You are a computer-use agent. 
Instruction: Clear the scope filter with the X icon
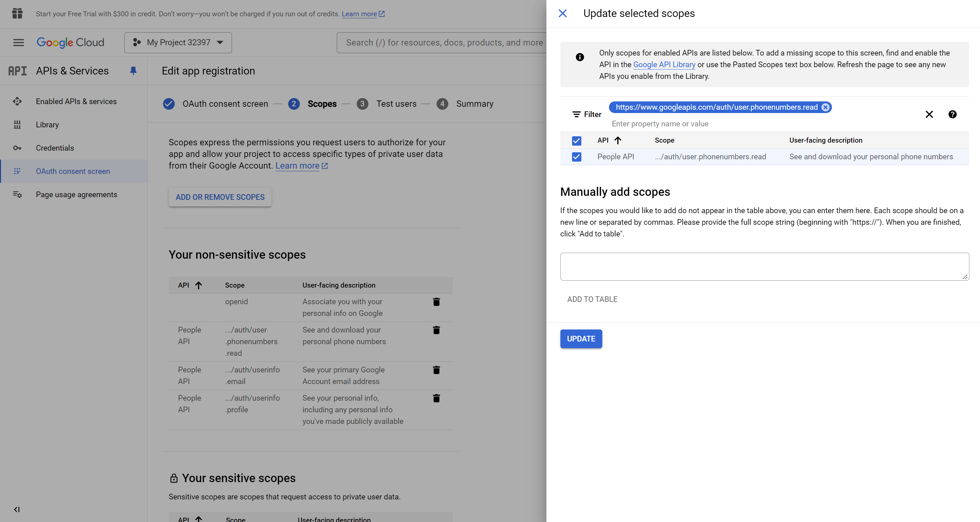tap(929, 114)
